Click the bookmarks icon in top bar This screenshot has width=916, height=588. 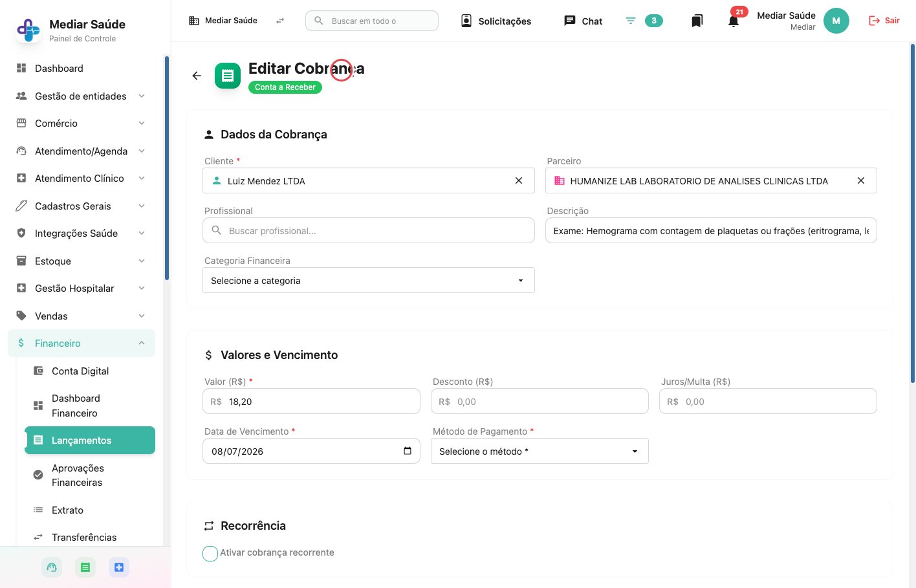pos(697,21)
